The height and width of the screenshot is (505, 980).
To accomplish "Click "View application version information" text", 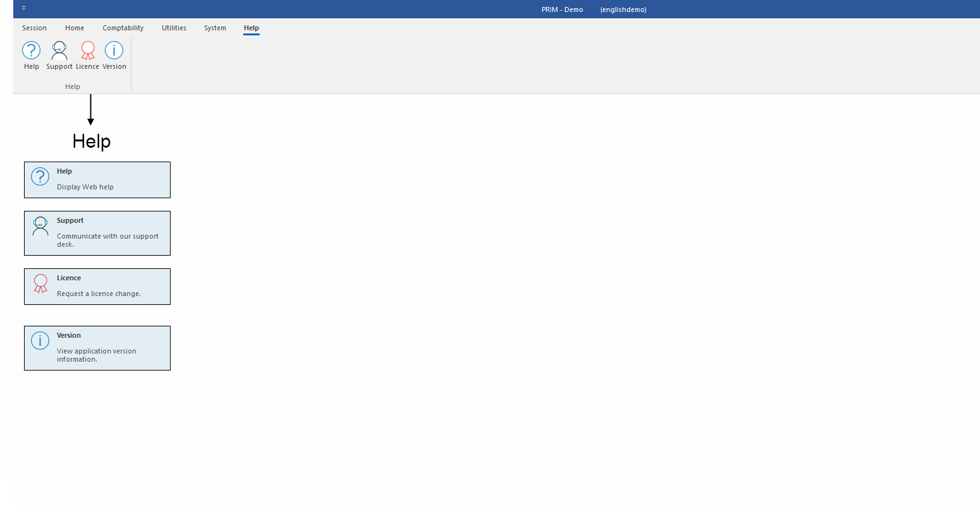I will tap(96, 355).
